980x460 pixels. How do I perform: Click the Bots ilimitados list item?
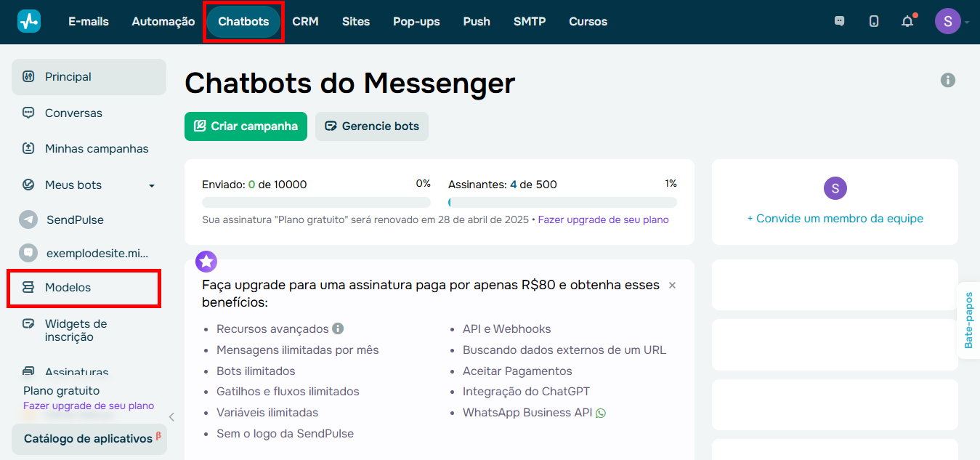point(256,371)
